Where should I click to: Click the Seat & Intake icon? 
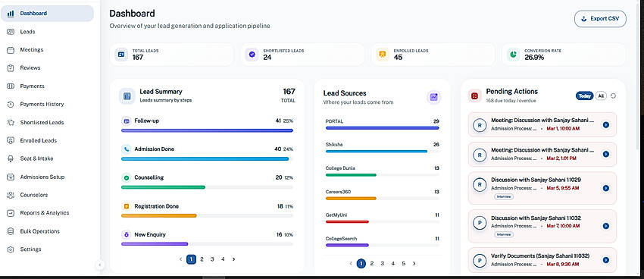(x=11, y=158)
